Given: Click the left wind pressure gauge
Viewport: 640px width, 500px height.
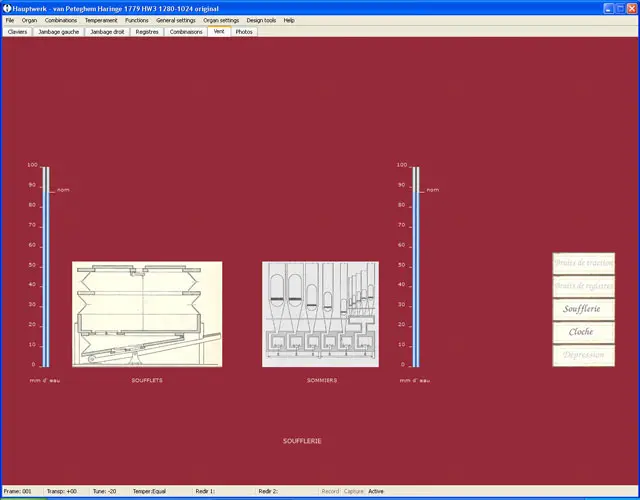Looking at the screenshot, I should pyautogui.click(x=44, y=267).
